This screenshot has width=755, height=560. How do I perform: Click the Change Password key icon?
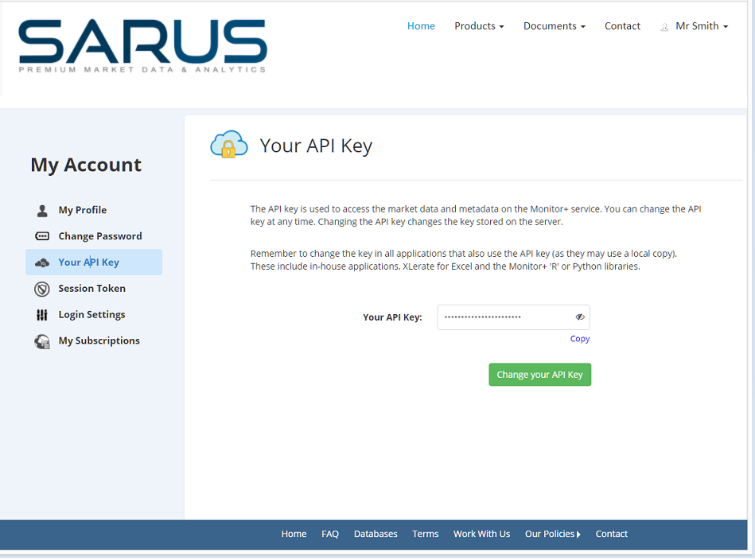click(42, 236)
